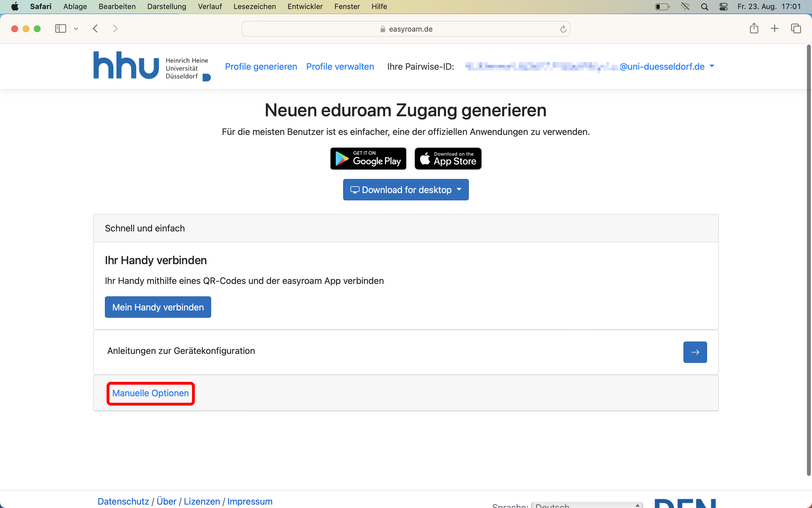Open Profile generieren link
This screenshot has width=812, height=508.
click(261, 67)
